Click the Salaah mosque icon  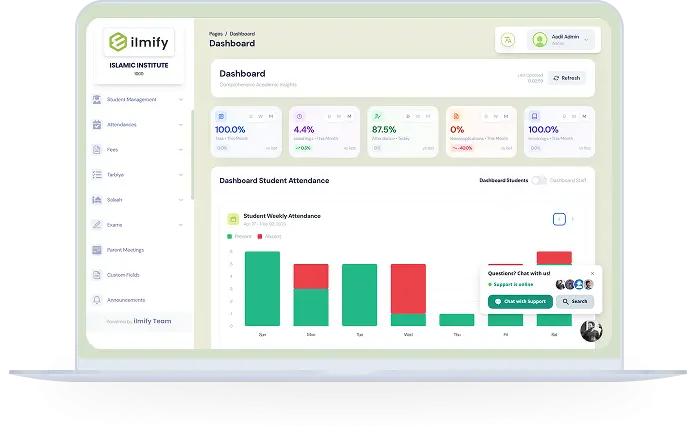(96, 200)
